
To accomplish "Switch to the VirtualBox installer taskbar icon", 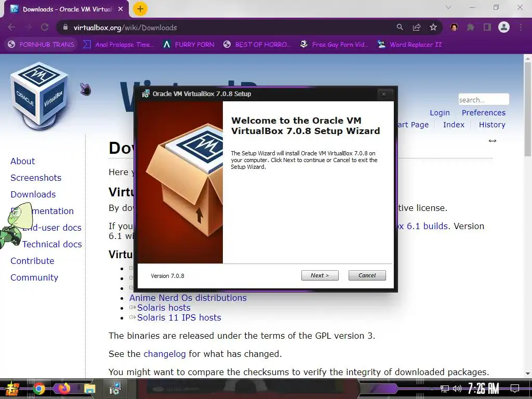I will [115, 389].
